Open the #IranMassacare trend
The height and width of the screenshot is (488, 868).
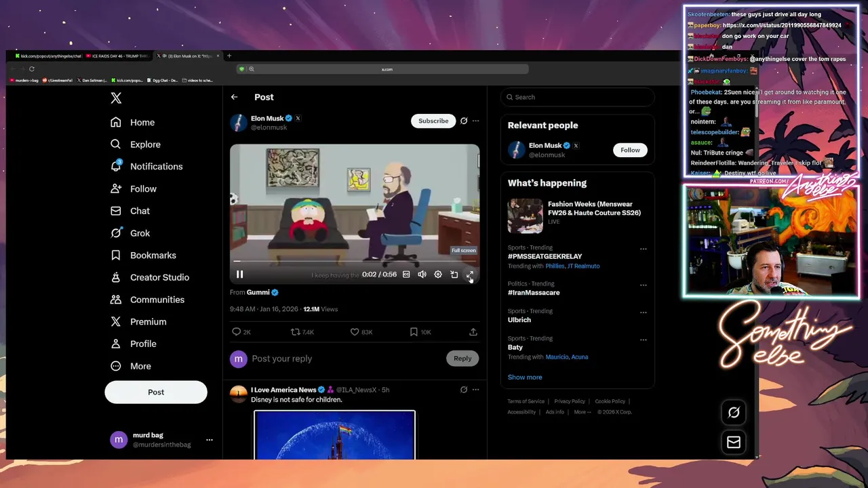tap(534, 293)
